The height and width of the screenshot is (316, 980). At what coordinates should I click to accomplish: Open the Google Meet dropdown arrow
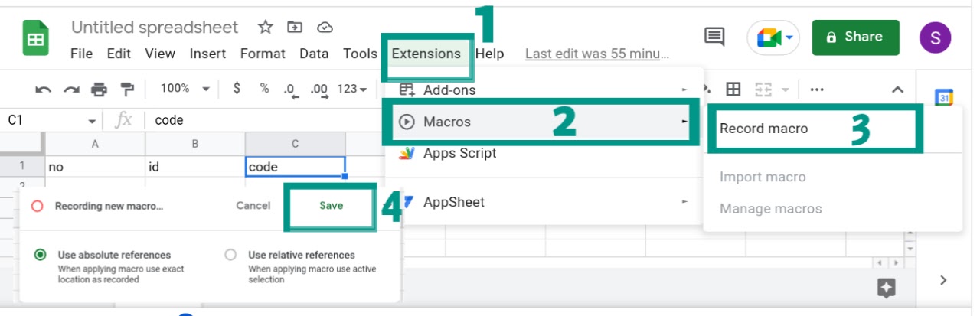[789, 37]
